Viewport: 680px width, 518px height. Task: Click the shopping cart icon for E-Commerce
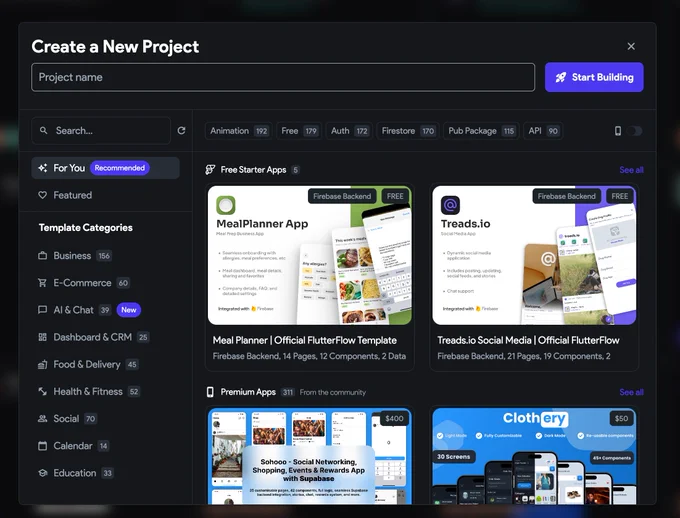tap(42, 283)
